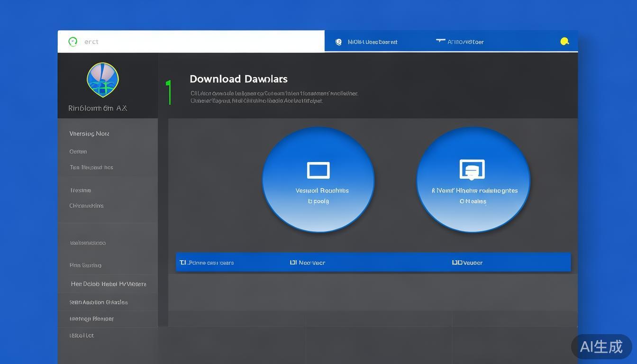Click the yellow icon in the top-right corner
The width and height of the screenshot is (637, 364).
pyautogui.click(x=564, y=42)
